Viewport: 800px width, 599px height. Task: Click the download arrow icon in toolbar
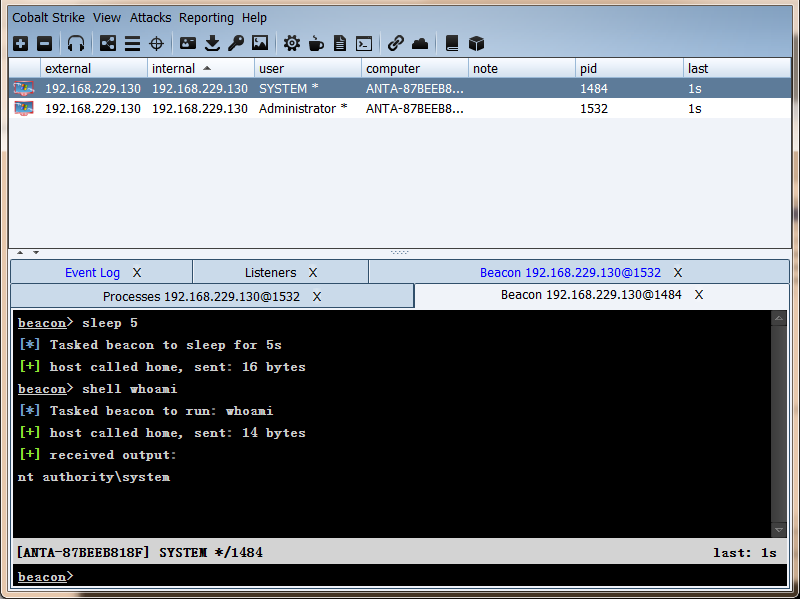[212, 43]
